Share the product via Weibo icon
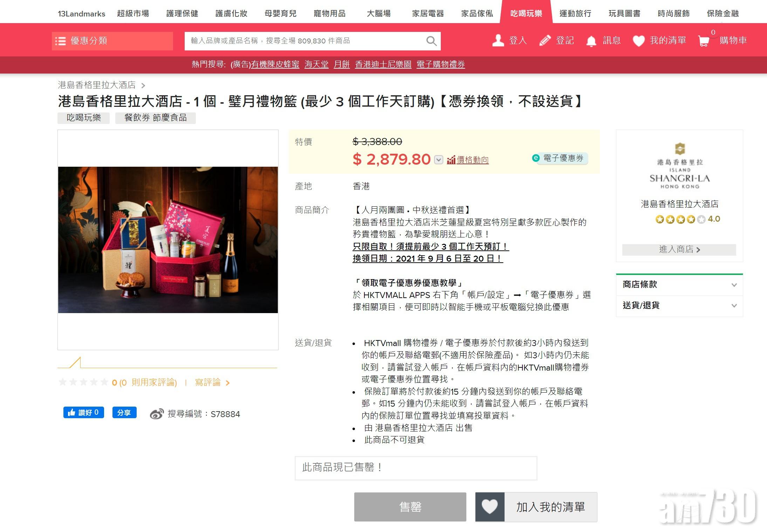The image size is (767, 532). [157, 414]
